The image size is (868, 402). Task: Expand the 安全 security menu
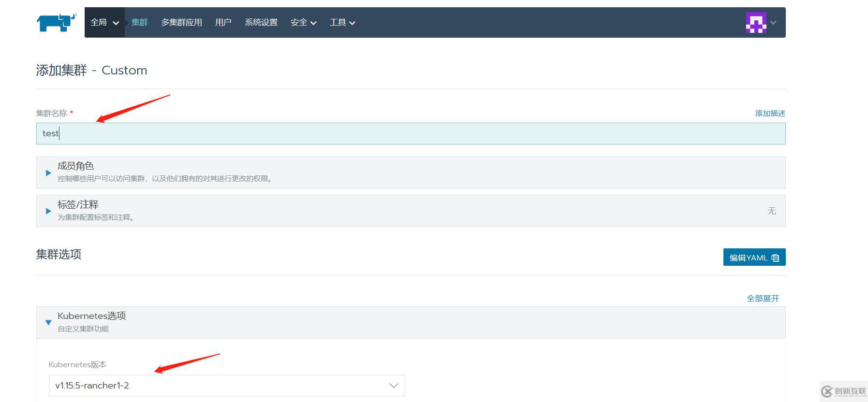(x=304, y=22)
